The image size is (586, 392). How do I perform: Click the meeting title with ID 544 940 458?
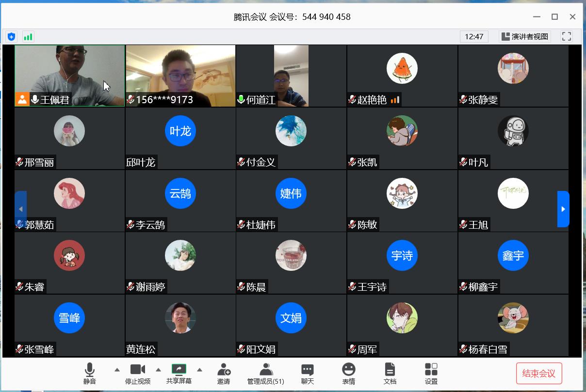pos(292,17)
